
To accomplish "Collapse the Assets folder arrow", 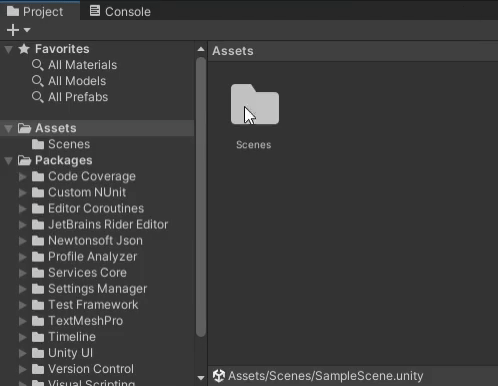I will pos(8,129).
